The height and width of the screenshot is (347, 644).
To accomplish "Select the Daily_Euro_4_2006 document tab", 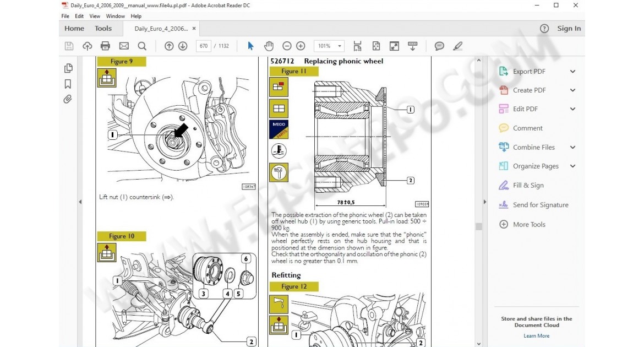I will pos(161,29).
